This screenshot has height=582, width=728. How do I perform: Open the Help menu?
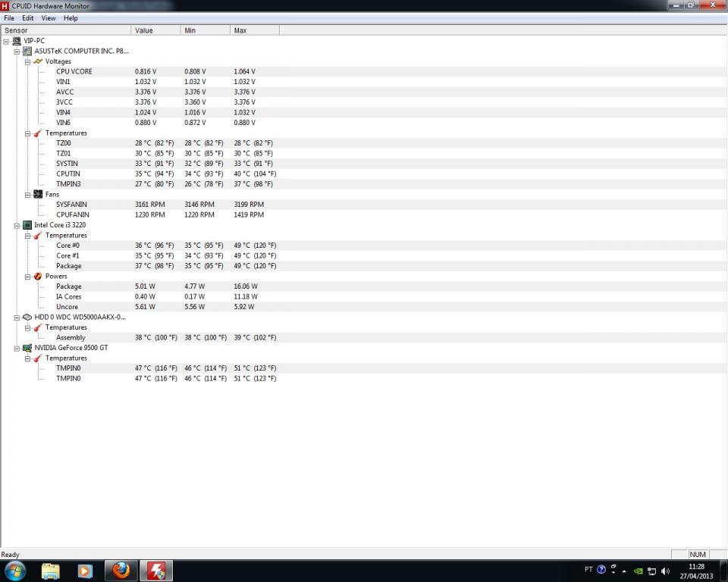[x=71, y=18]
